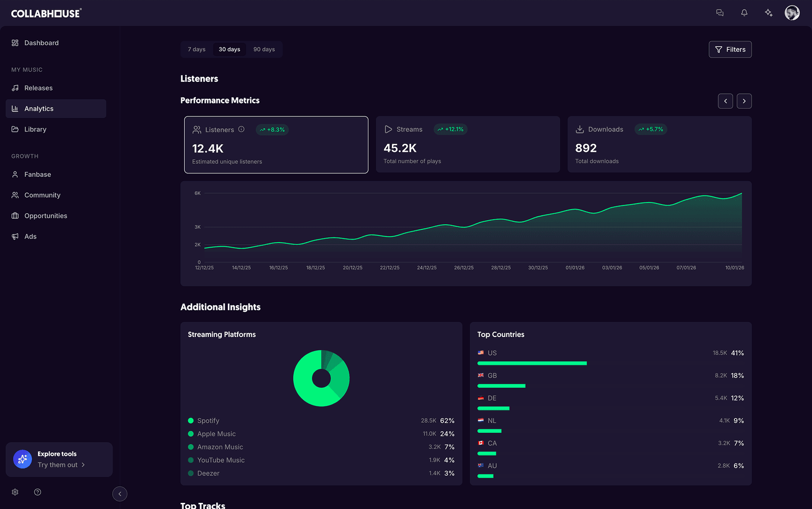Open the Explore tools promo card
The width and height of the screenshot is (812, 509).
pyautogui.click(x=59, y=459)
